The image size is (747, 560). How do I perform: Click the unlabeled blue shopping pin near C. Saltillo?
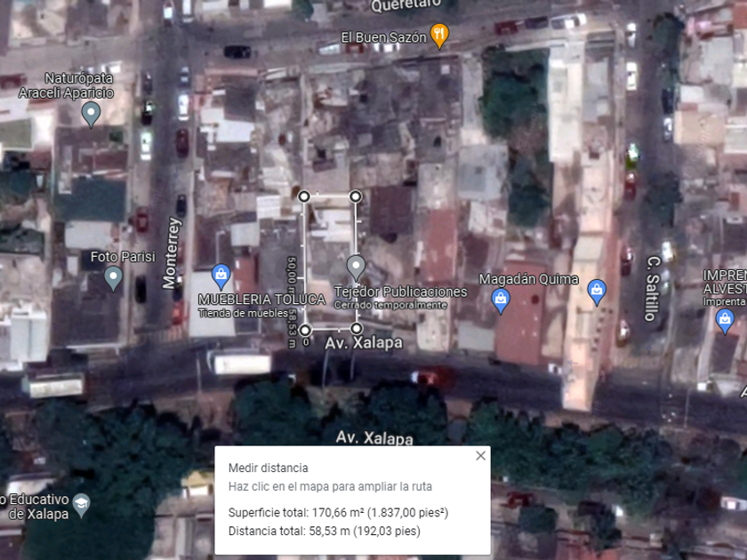click(597, 292)
